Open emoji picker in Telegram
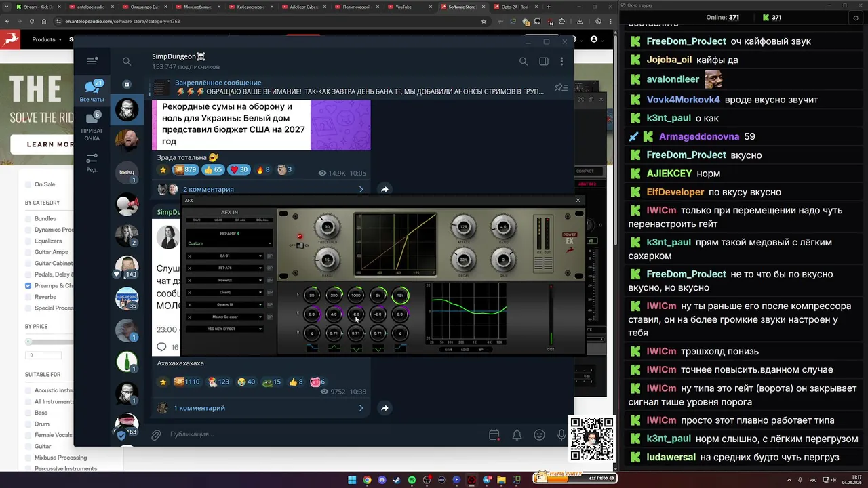This screenshot has width=868, height=488. (x=539, y=434)
